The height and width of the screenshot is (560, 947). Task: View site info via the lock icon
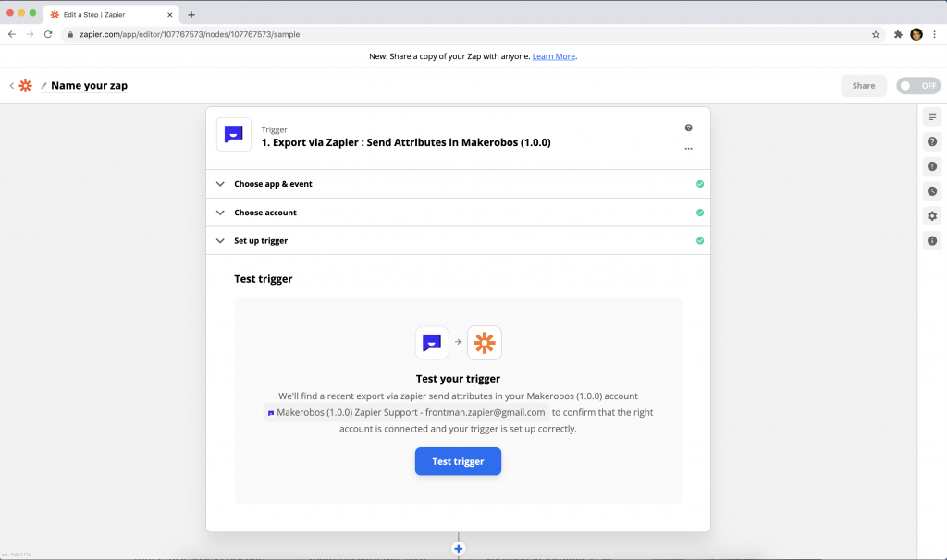pyautogui.click(x=70, y=34)
